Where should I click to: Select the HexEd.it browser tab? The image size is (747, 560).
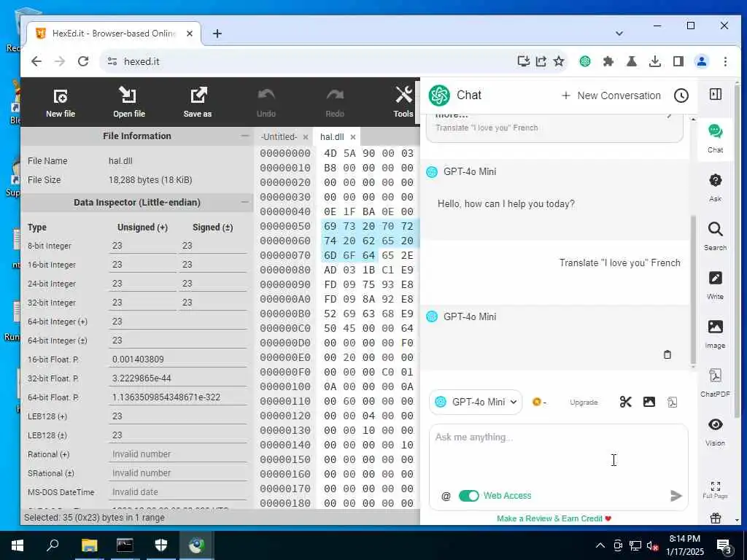point(115,34)
